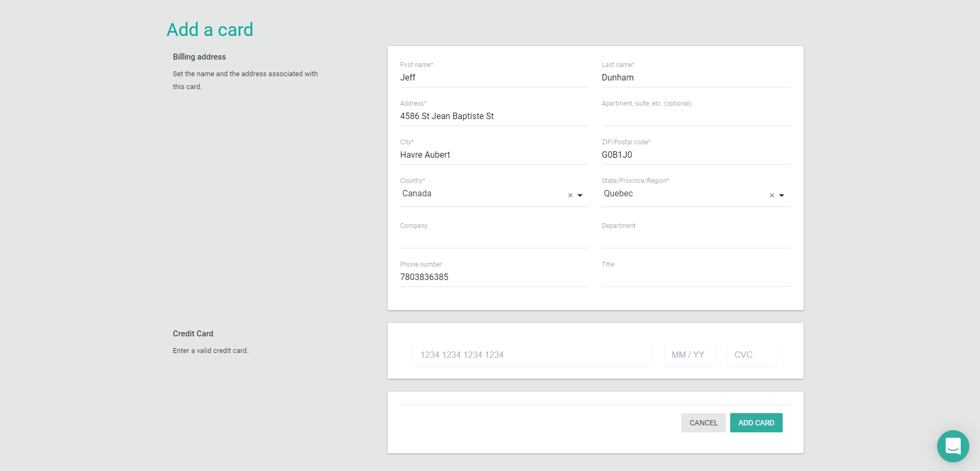
Task: Edit the ZIP/Postal code field
Action: (695, 155)
